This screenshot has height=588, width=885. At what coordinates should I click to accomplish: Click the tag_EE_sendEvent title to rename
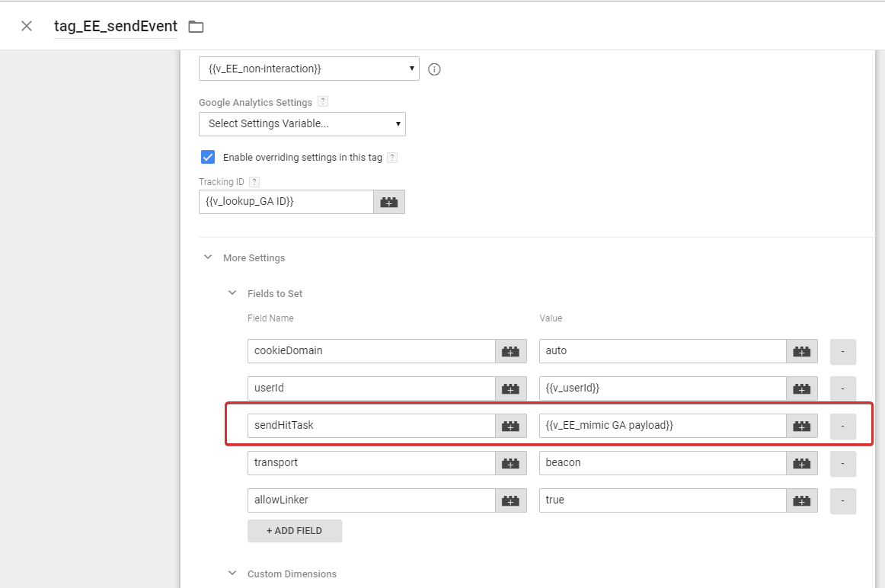115,25
